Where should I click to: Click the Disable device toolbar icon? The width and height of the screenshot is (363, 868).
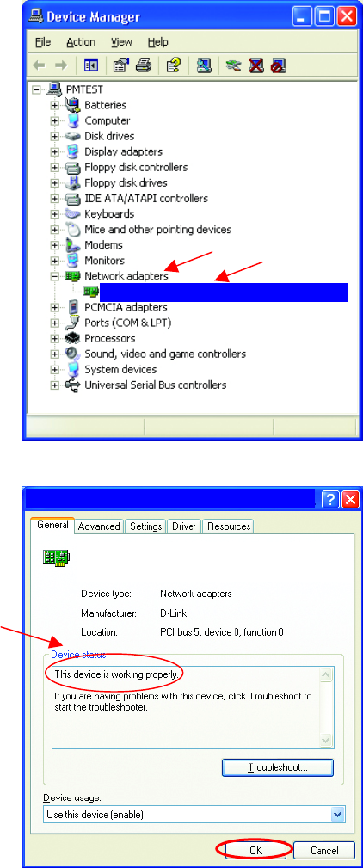coord(279,66)
